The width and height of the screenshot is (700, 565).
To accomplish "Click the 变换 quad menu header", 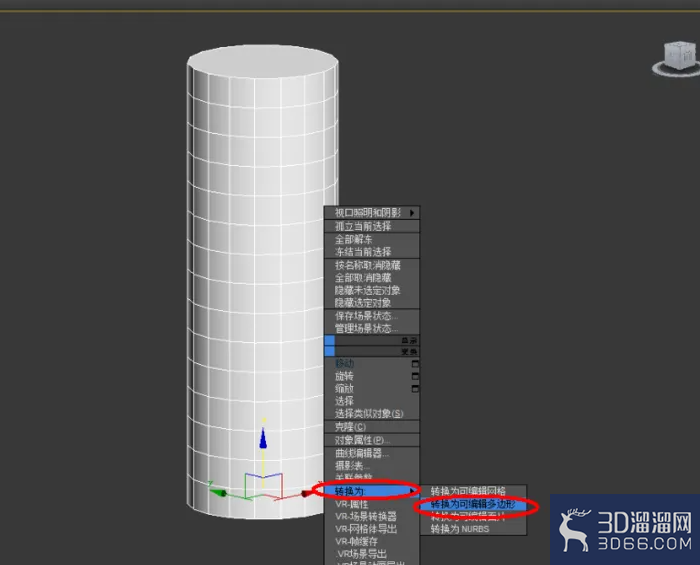I will click(x=372, y=352).
